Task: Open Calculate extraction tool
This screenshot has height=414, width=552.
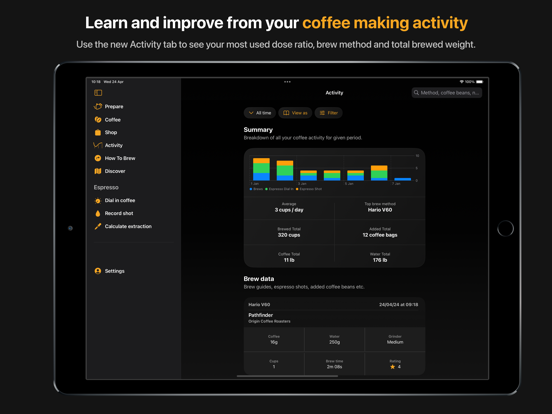Action: tap(128, 226)
